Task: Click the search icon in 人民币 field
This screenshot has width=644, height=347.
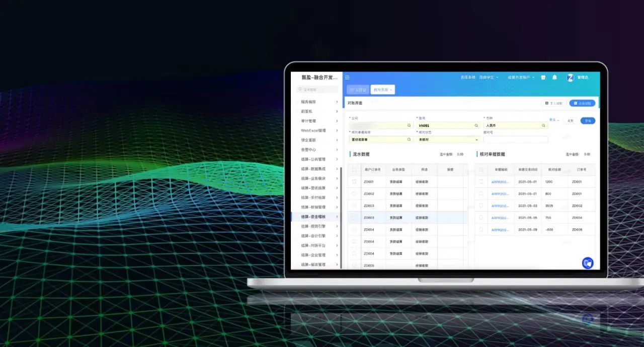Action: coord(543,125)
